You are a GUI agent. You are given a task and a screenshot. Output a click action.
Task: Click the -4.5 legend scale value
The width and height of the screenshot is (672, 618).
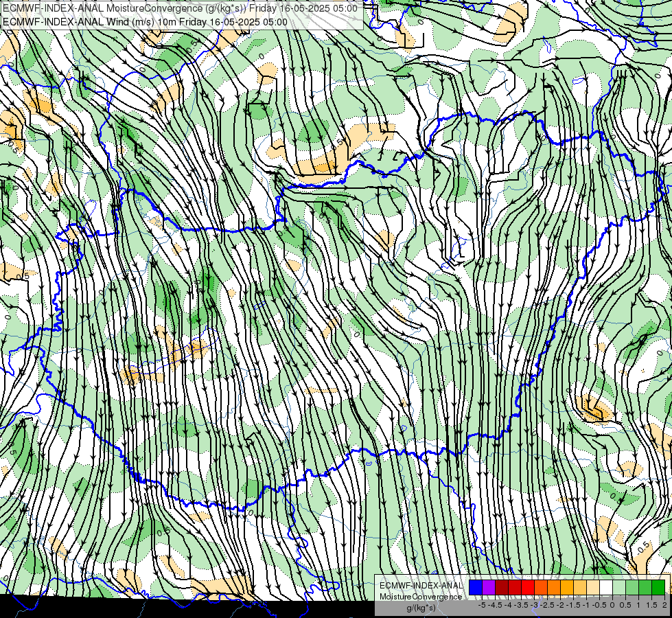point(495,605)
